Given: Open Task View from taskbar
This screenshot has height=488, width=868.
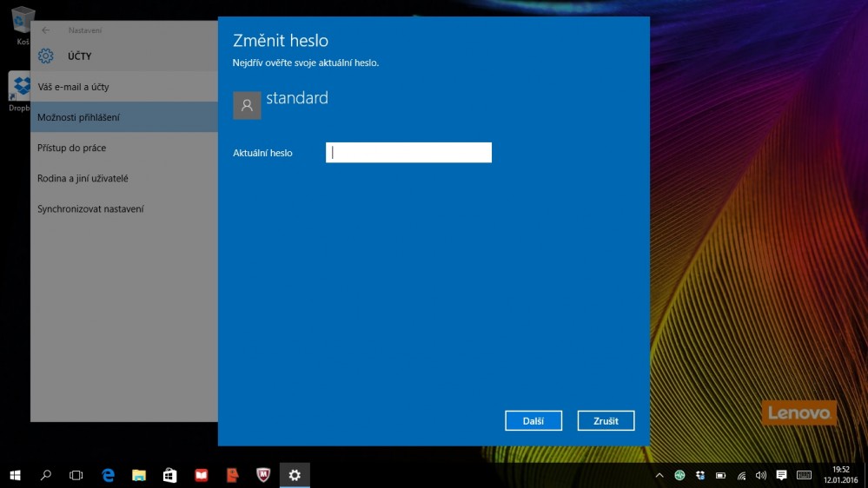Looking at the screenshot, I should pos(76,475).
